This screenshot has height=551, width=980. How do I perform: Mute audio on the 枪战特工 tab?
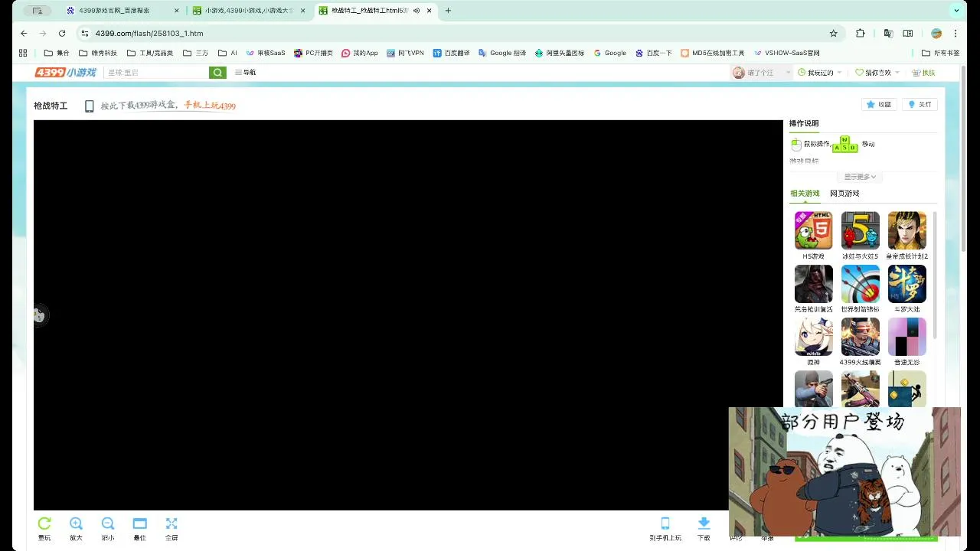416,11
